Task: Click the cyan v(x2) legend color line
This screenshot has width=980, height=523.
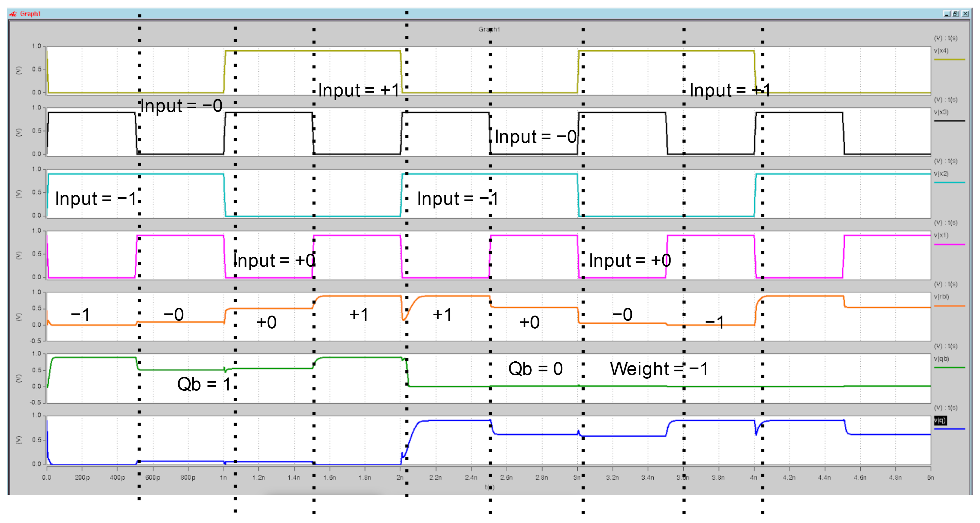Action: click(950, 183)
